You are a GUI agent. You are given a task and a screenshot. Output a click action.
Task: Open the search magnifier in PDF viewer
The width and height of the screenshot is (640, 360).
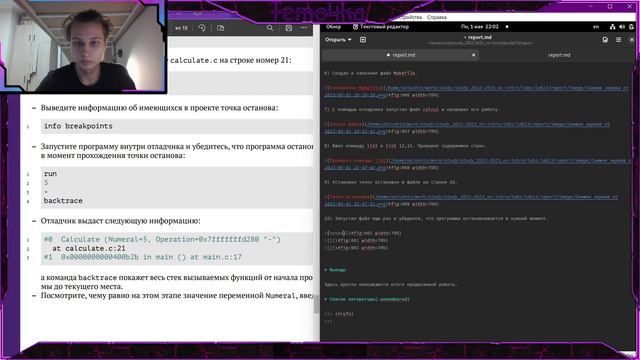pyautogui.click(x=270, y=28)
